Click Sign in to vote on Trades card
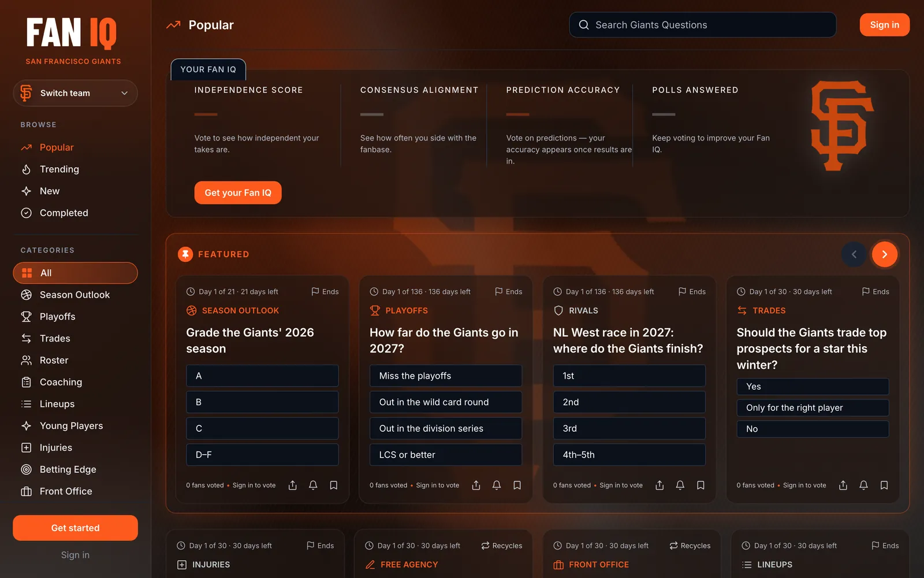The width and height of the screenshot is (924, 578). 804,486
